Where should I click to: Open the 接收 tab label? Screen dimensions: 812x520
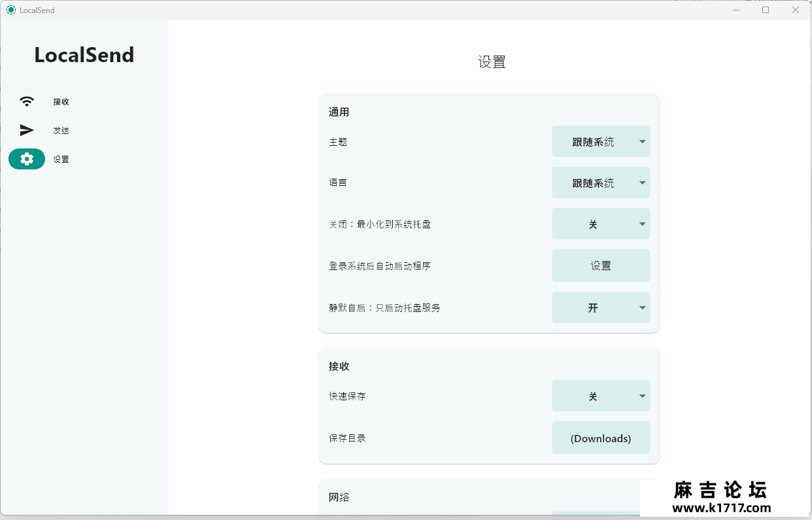pyautogui.click(x=61, y=102)
